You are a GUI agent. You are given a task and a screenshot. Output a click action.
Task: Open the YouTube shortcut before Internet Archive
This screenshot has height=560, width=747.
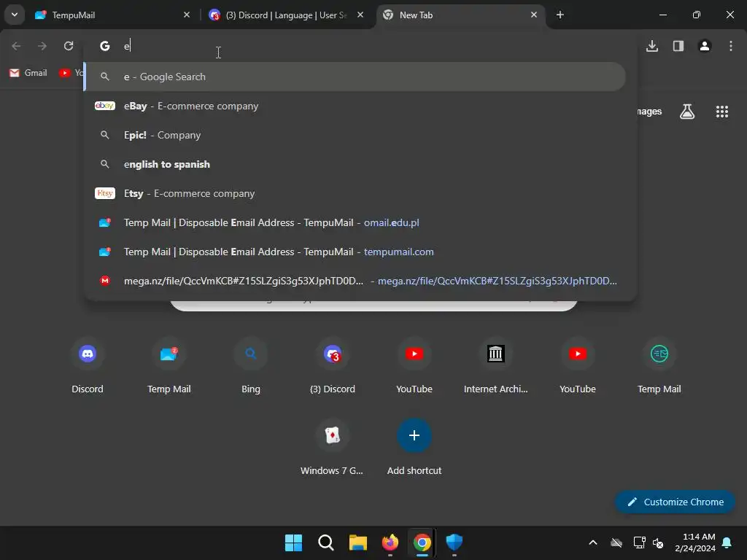pyautogui.click(x=414, y=366)
